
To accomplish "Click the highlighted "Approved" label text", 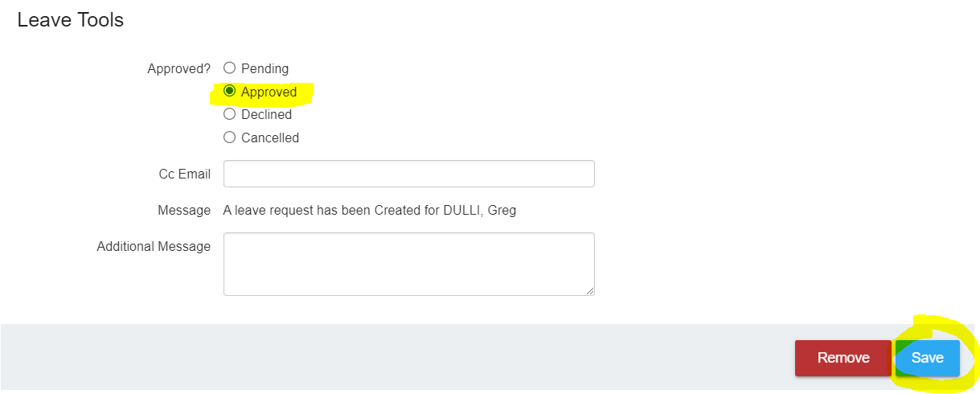I will 269,92.
